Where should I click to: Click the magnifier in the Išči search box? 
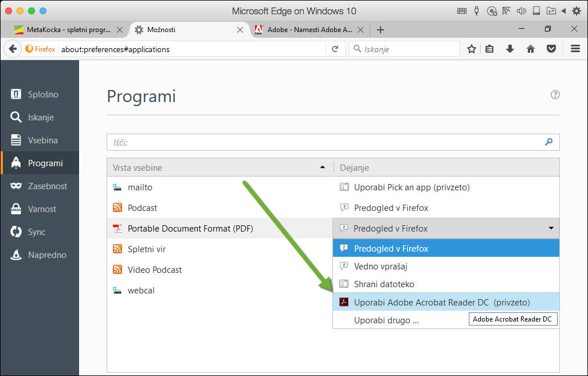pyautogui.click(x=548, y=142)
